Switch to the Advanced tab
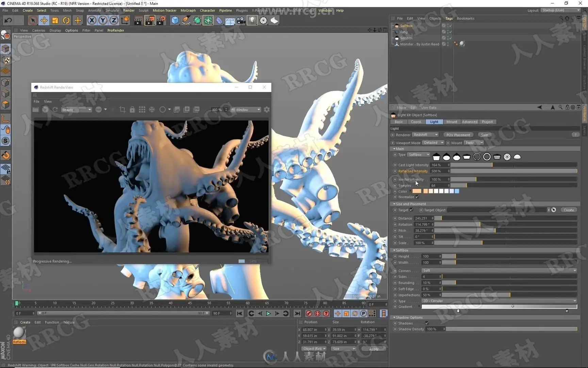The height and width of the screenshot is (368, 588). pos(470,122)
